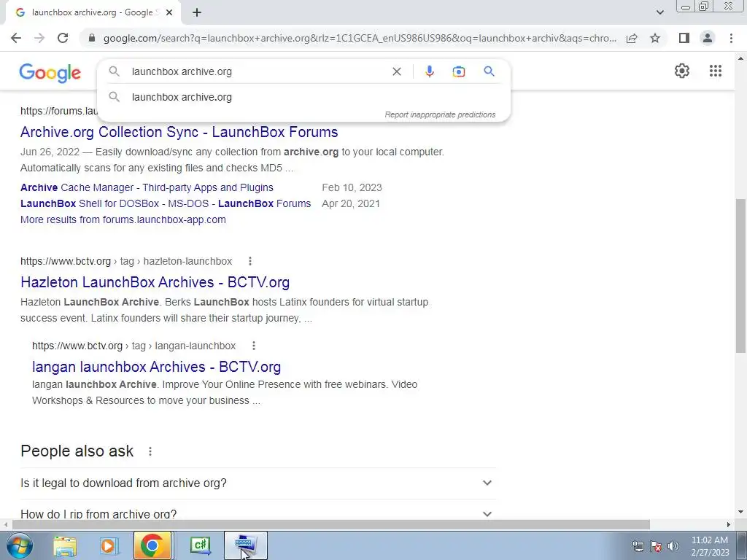747x560 pixels.
Task: Click 'Report inappropriate predictions'
Action: [440, 114]
